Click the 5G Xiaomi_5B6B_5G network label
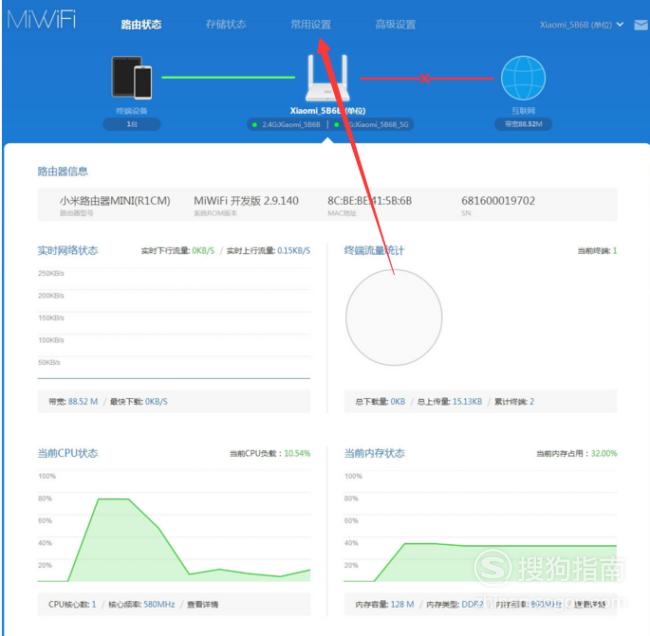 coord(366,125)
